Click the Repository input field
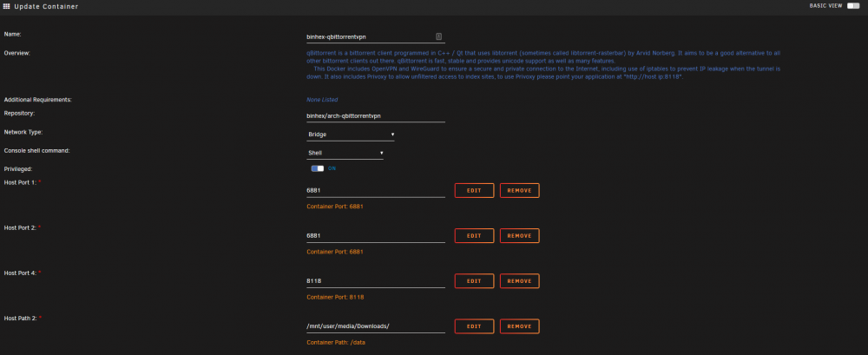Viewport: 868px width, 355px height. coord(376,116)
